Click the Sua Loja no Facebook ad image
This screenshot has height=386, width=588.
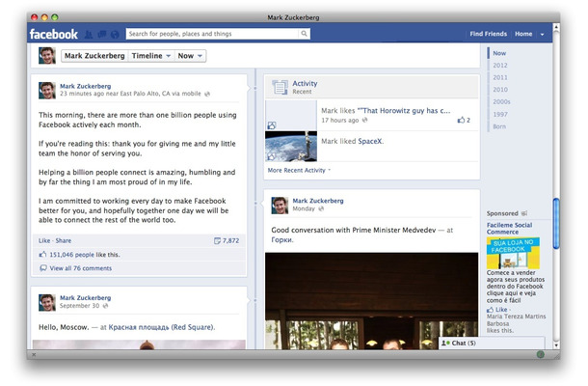tap(513, 253)
